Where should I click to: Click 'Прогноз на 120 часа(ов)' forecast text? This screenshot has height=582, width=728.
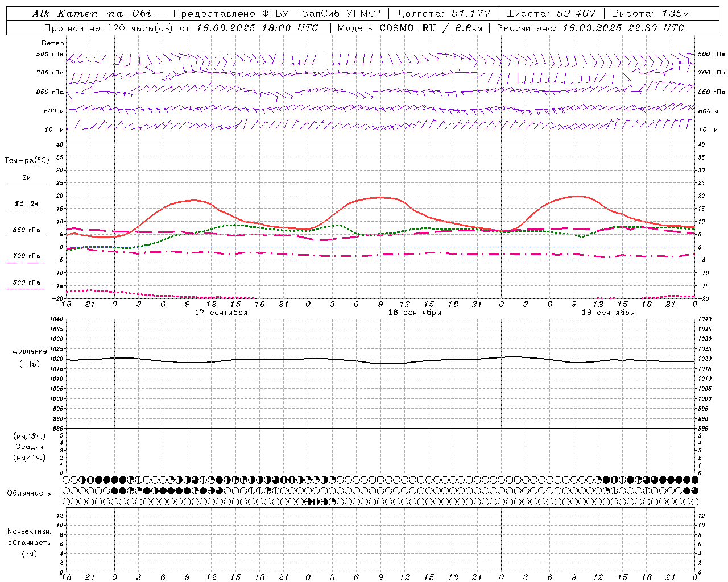[x=109, y=28]
